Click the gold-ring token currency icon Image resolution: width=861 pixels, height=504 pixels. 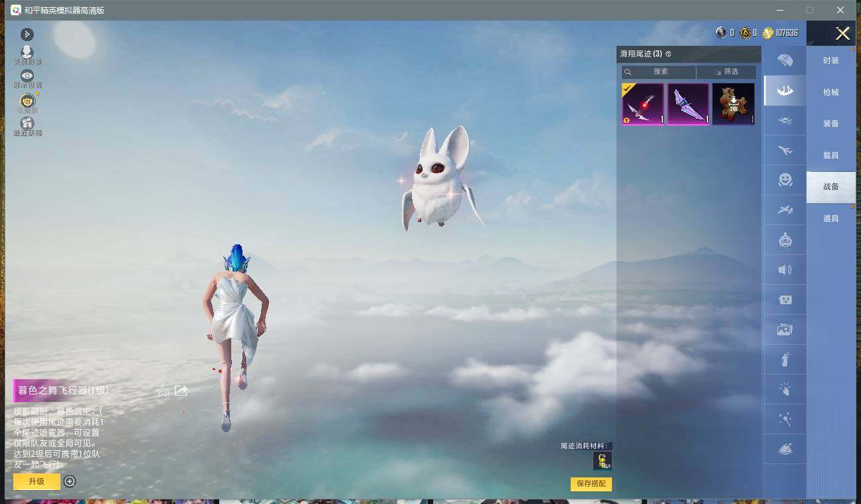point(745,33)
